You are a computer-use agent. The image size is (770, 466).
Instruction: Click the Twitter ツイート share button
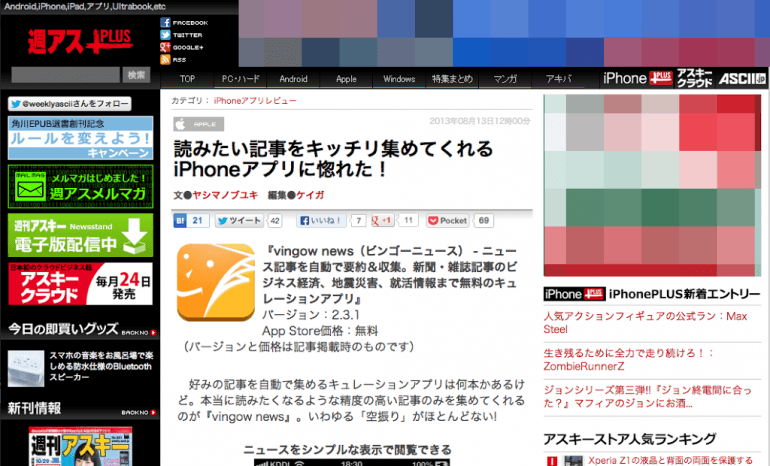(240, 220)
